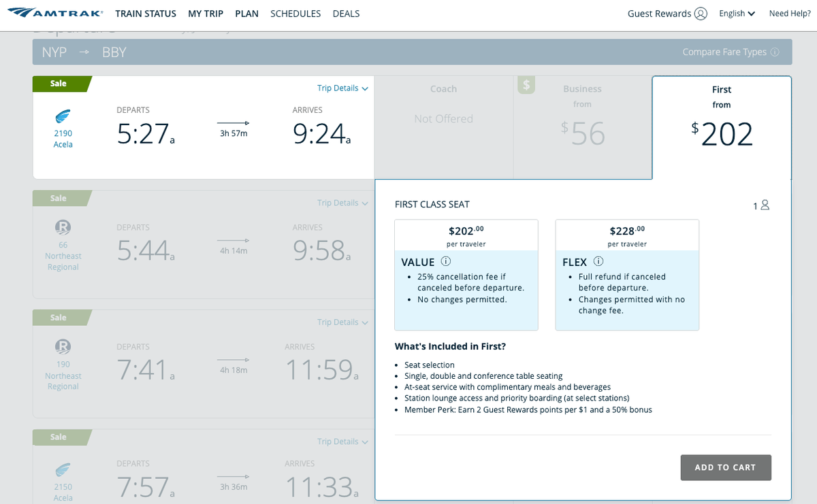Select the Business fare of $56
817x504 pixels.
583,128
